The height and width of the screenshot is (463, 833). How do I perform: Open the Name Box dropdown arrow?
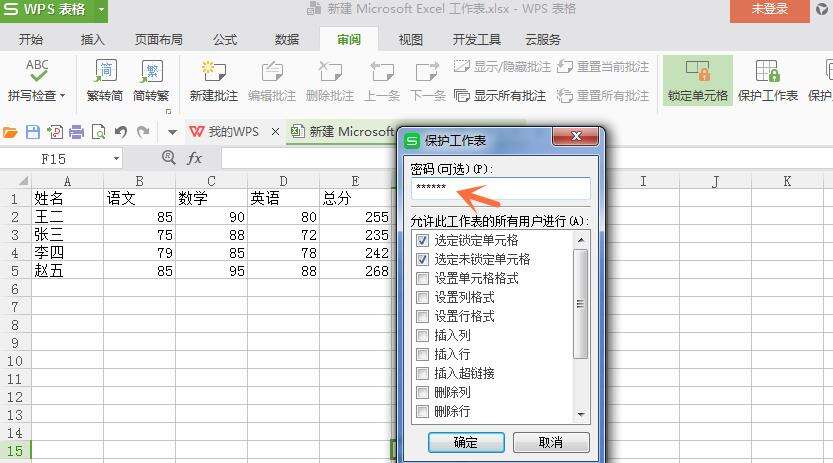click(116, 159)
